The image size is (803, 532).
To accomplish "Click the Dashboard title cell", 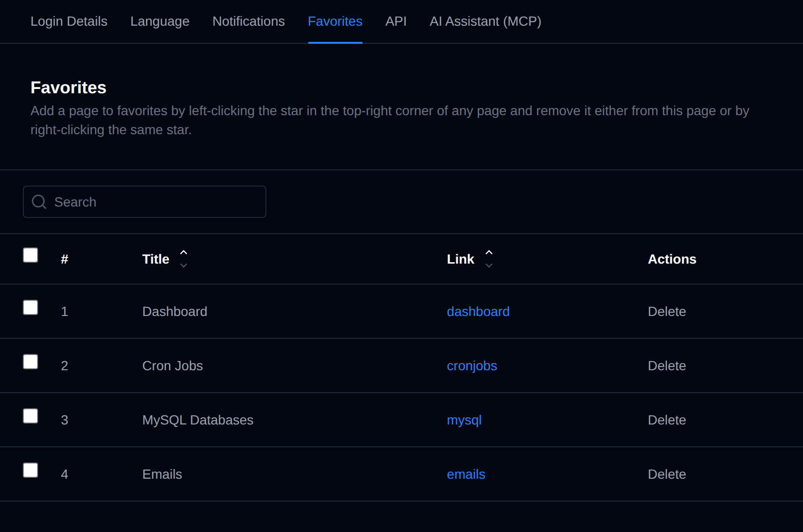I will [x=175, y=312].
